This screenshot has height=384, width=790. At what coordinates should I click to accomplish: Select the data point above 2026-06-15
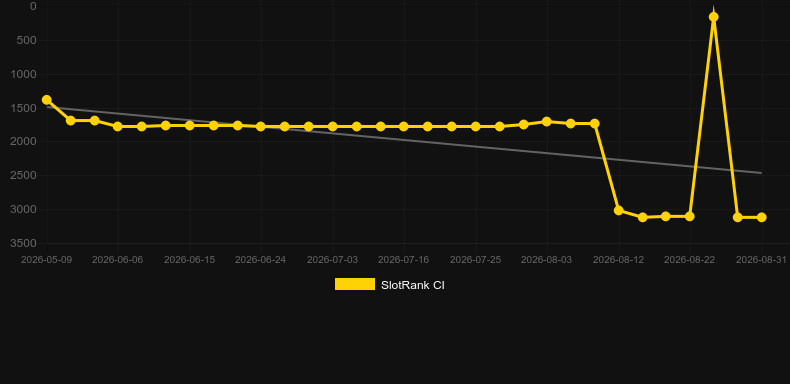(x=190, y=125)
